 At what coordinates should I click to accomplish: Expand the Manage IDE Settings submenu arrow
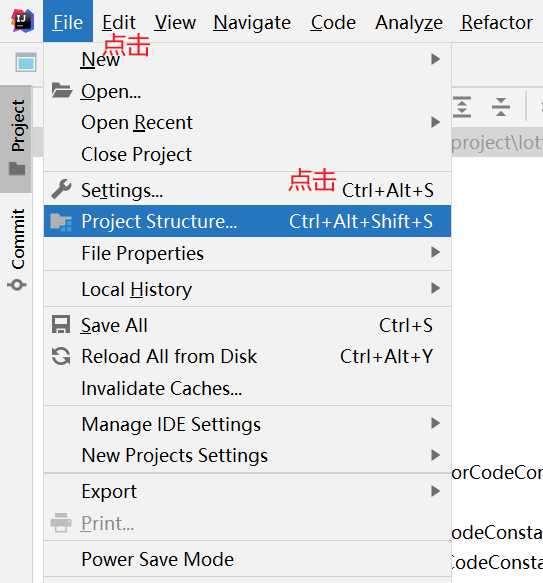[x=435, y=423]
